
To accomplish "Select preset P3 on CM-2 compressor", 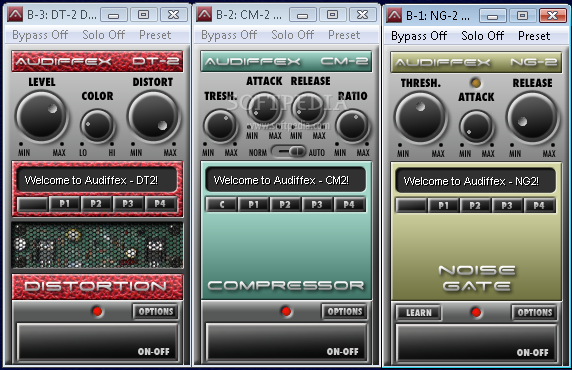I will [317, 205].
